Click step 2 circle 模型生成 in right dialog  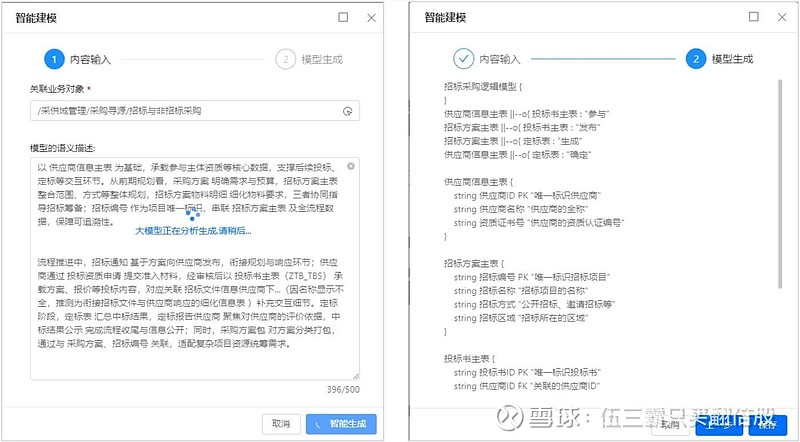pos(696,59)
